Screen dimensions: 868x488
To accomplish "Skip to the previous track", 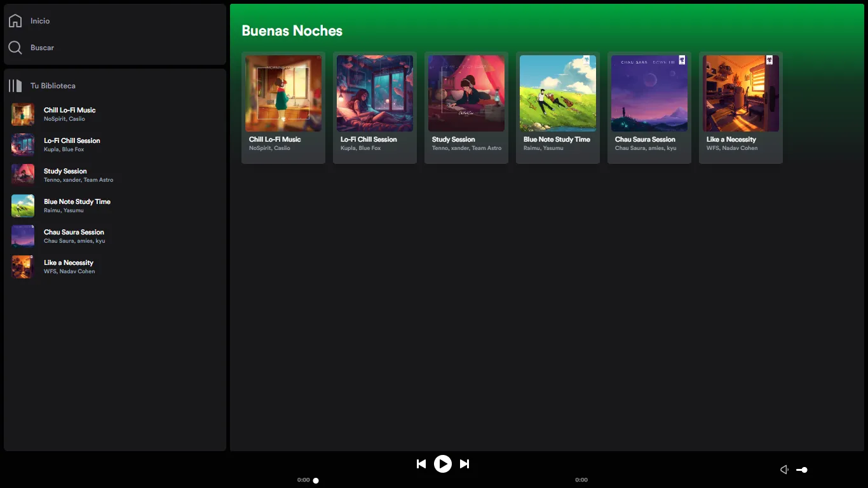I will pos(421,464).
